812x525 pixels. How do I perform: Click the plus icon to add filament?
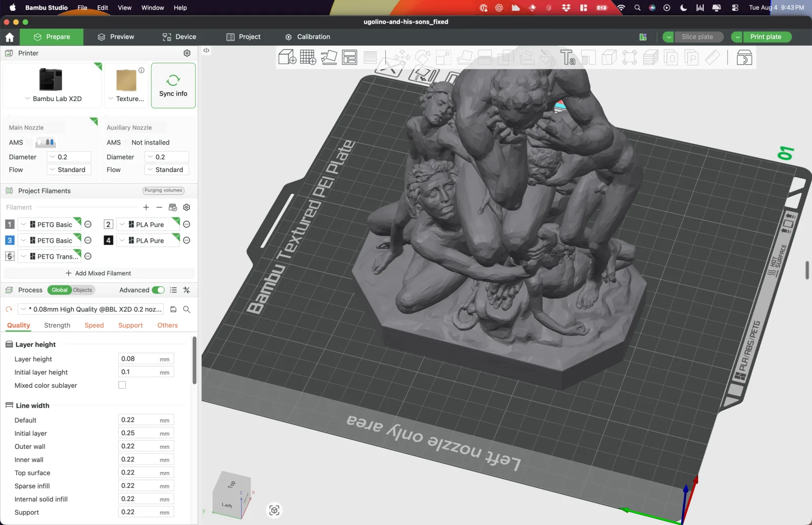[x=146, y=207]
